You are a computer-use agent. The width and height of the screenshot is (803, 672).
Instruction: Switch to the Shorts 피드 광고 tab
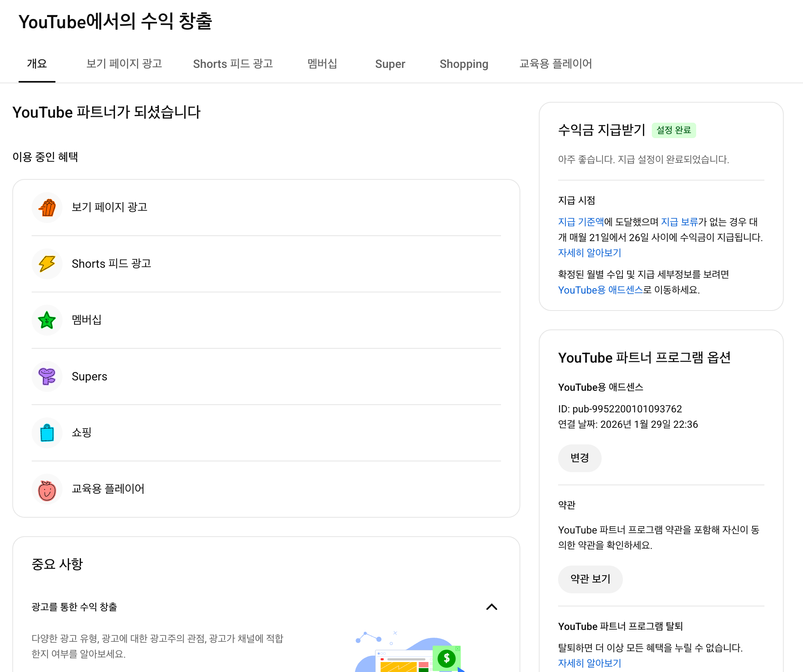pyautogui.click(x=233, y=64)
